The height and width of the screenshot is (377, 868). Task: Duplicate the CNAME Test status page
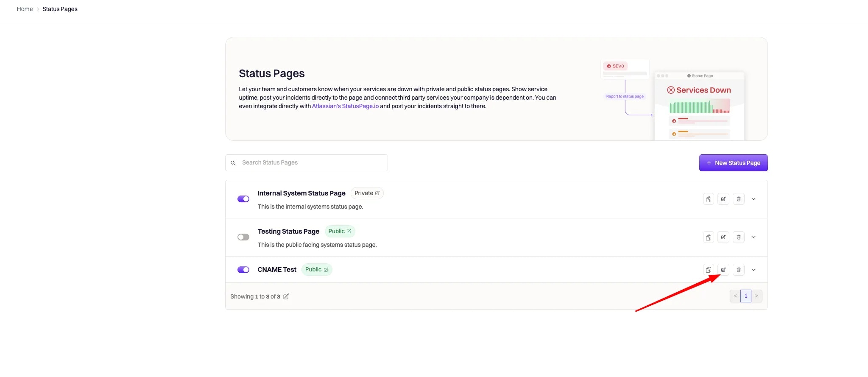709,270
